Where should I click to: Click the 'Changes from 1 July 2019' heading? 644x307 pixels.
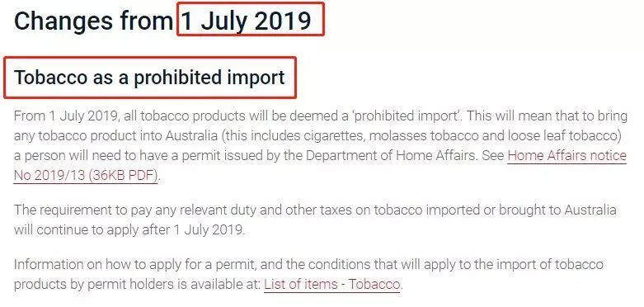[162, 21]
